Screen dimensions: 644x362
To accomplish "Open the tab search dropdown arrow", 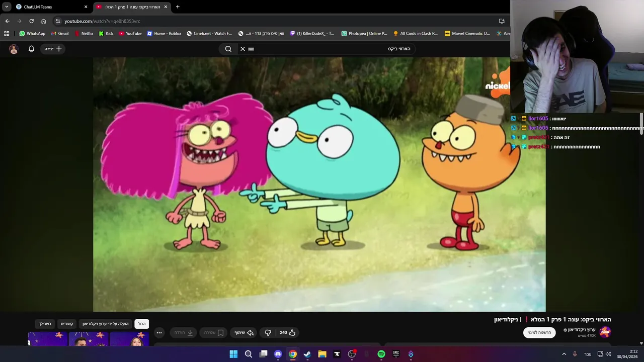I will [x=7, y=7].
